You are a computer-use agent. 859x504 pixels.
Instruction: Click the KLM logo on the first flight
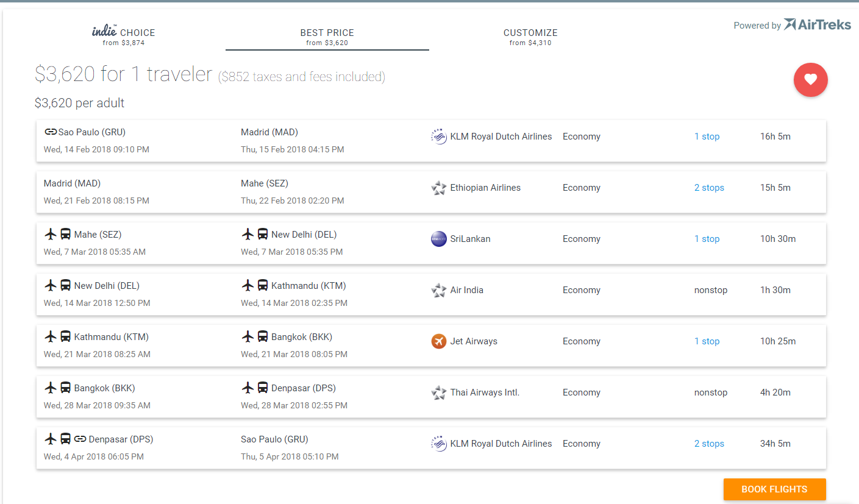pos(438,137)
